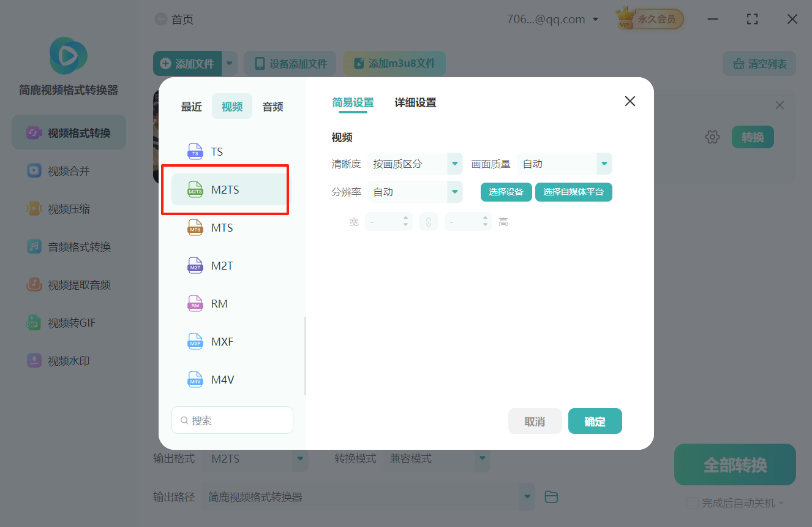Switch to the 音频 format tab
This screenshot has height=527, width=812.
click(x=273, y=107)
